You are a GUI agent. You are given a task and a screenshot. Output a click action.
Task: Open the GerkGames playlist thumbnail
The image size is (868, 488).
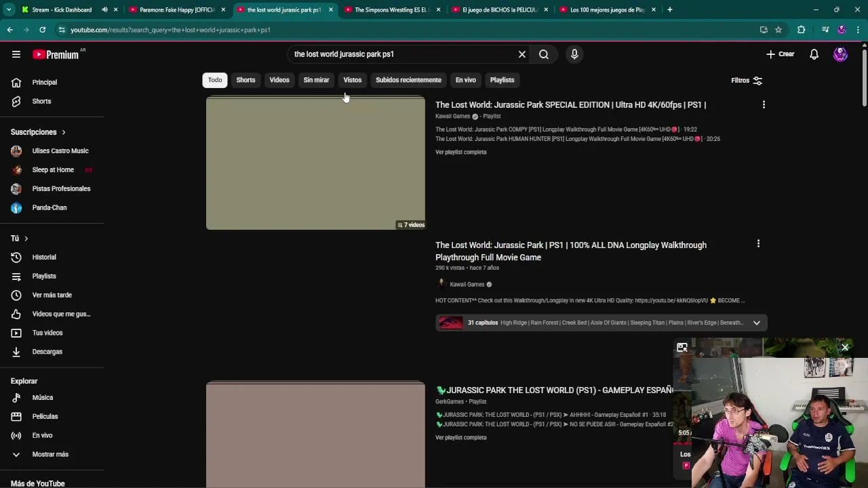pos(315,434)
